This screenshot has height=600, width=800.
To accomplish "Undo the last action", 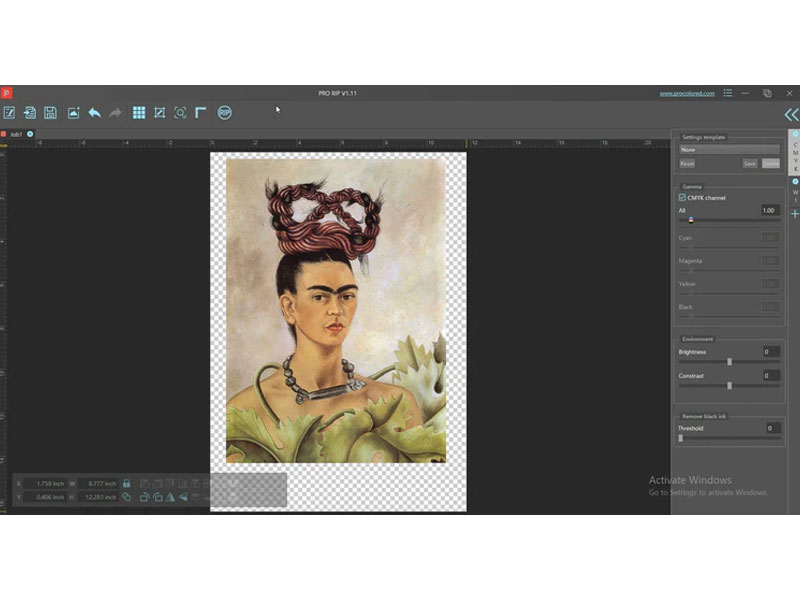I will [94, 113].
